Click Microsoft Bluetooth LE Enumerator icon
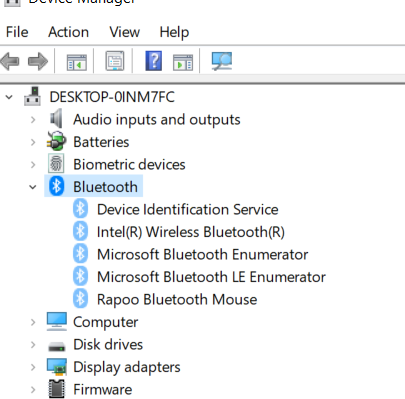This screenshot has height=399, width=405. pos(80,276)
